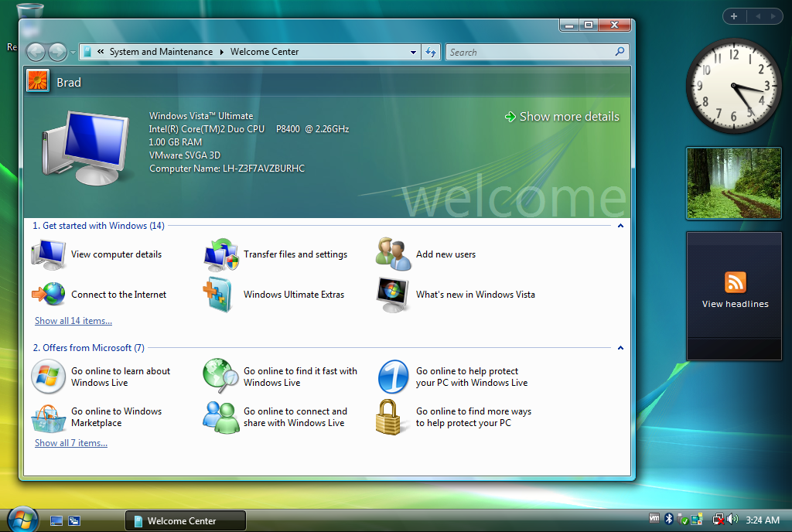Collapse the Get started with Windows section

(x=620, y=226)
